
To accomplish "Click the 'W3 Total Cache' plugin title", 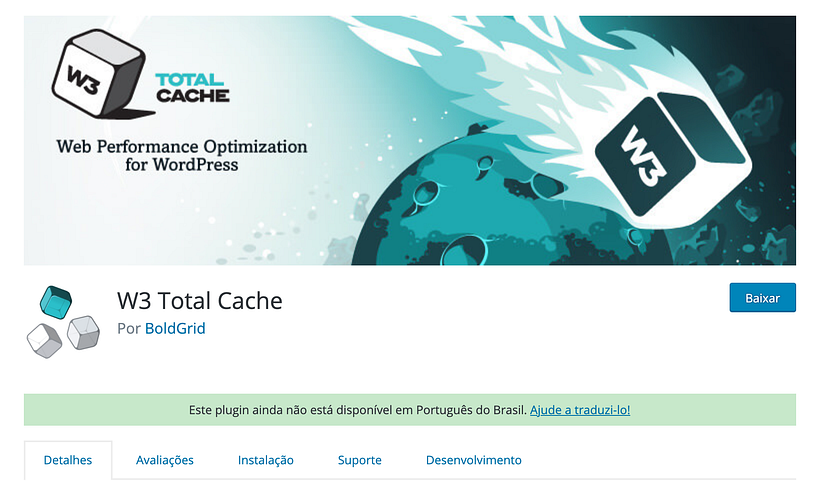I will tap(200, 301).
